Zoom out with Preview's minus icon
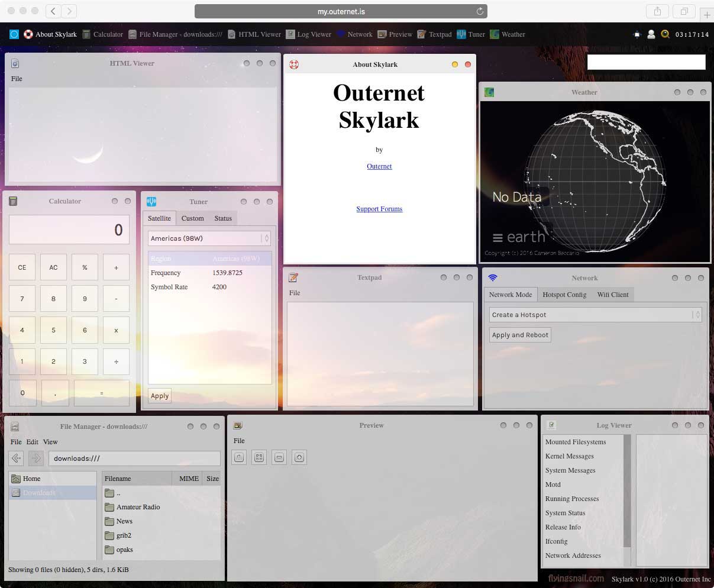Image resolution: width=714 pixels, height=588 pixels. (x=279, y=457)
